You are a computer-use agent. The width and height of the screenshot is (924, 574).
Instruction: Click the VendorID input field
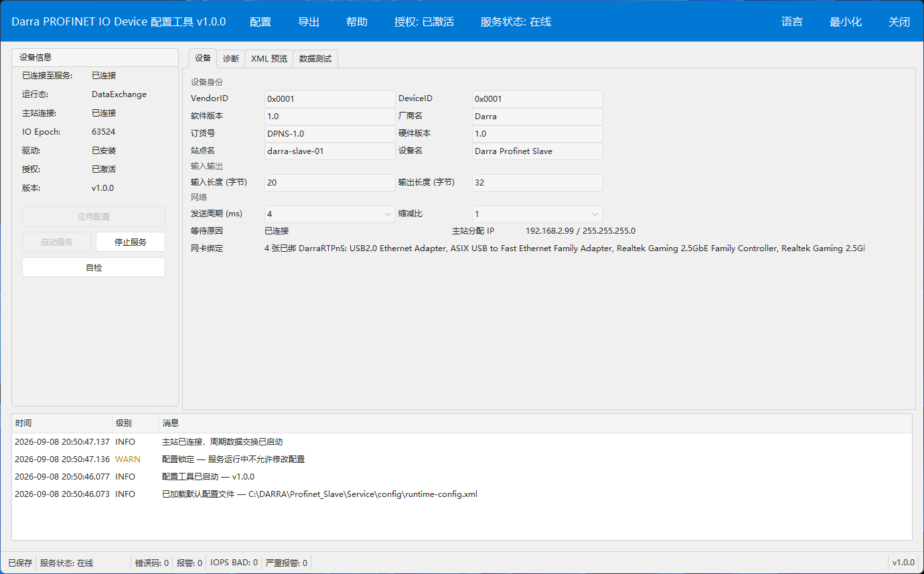(330, 99)
